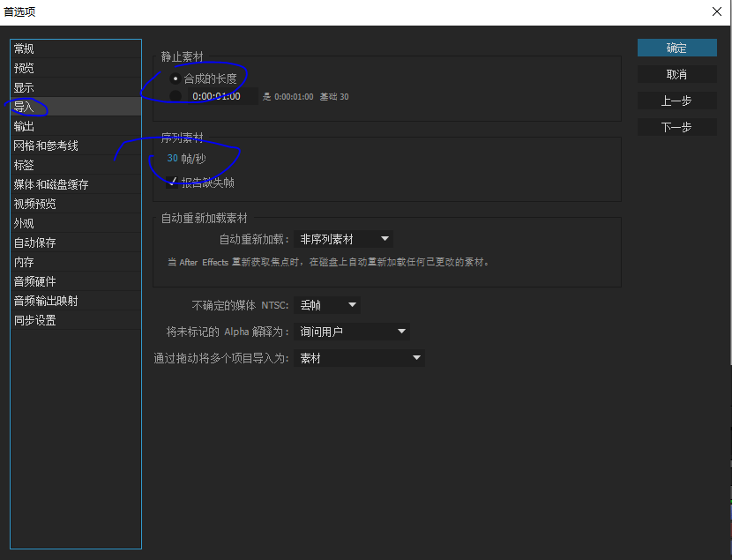Select 媒体和磁盘缓存 category
This screenshot has width=732, height=560.
tap(76, 184)
